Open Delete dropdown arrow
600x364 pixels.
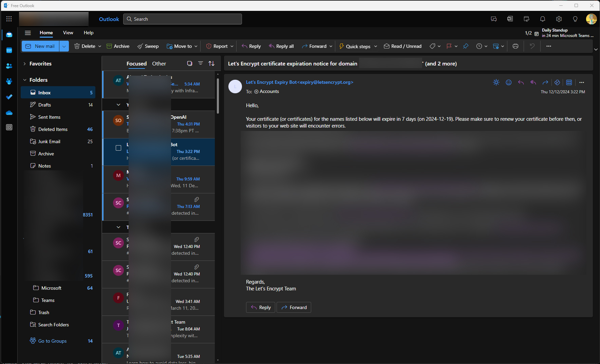[x=100, y=46]
